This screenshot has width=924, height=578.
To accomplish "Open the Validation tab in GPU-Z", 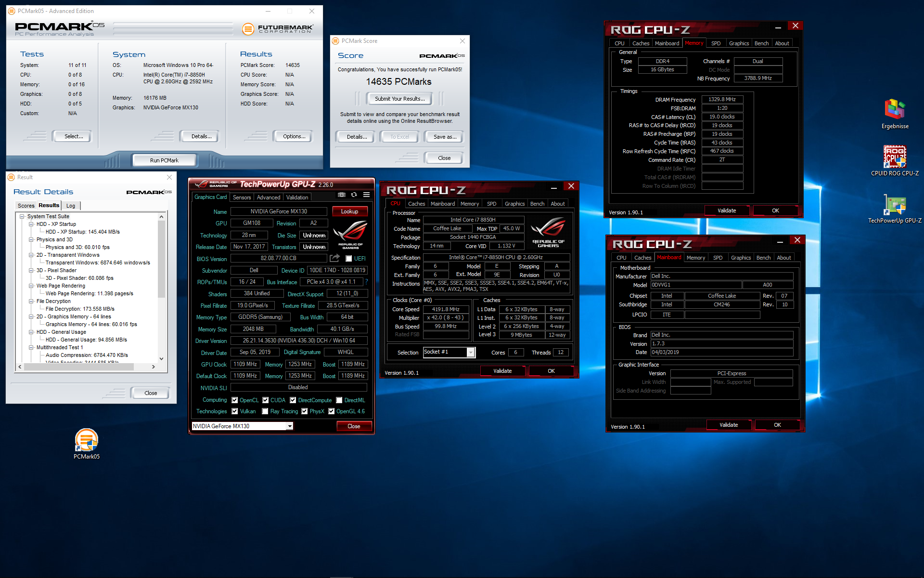I will click(x=297, y=197).
